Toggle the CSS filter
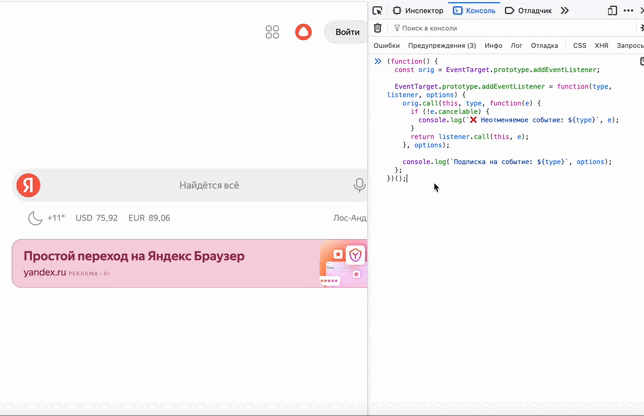The width and height of the screenshot is (644, 416). click(580, 46)
